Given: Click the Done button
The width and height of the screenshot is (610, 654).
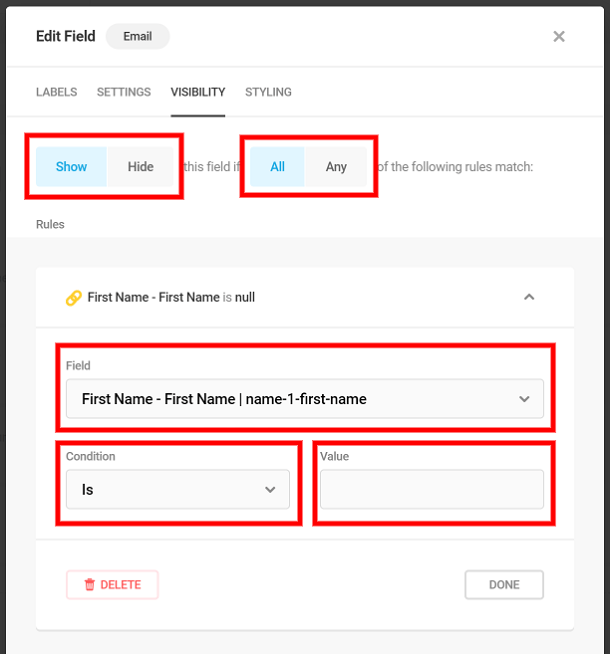Looking at the screenshot, I should point(504,584).
